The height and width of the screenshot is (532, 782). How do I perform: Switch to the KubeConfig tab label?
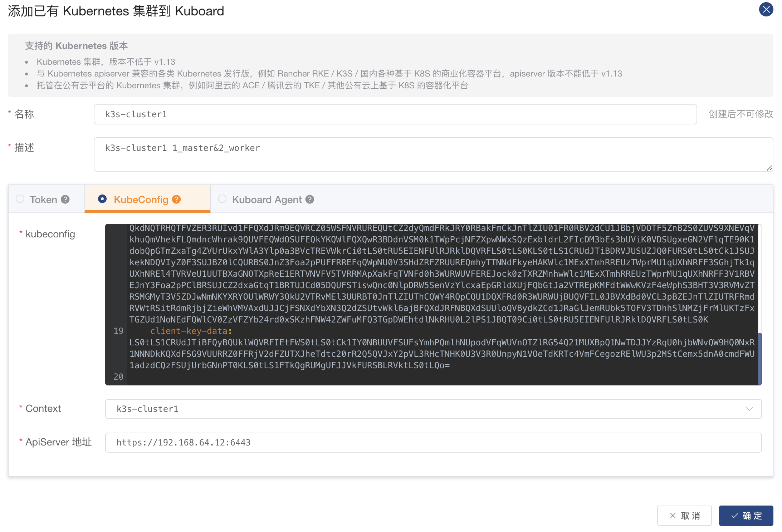coord(141,199)
